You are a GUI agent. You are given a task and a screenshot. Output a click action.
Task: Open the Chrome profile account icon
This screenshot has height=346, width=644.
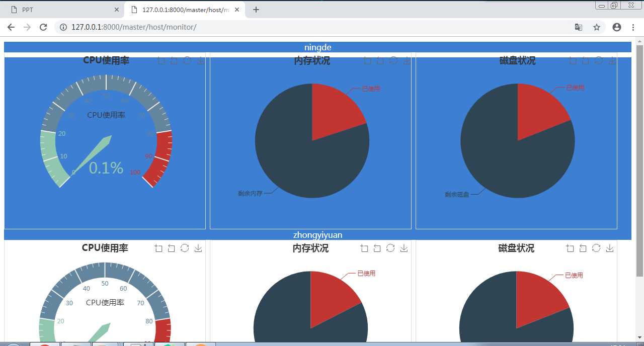pyautogui.click(x=617, y=27)
